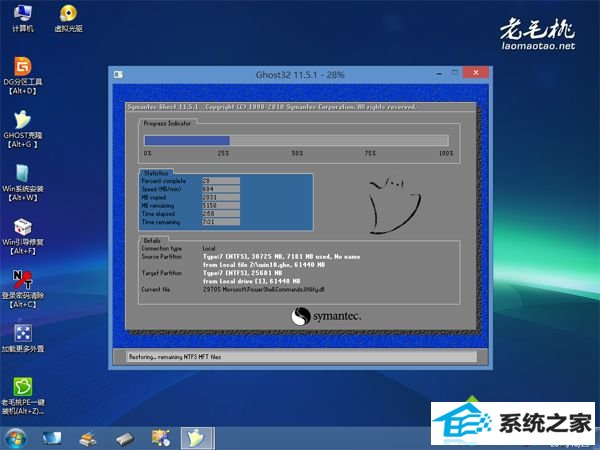Click the monitor icon in taskbar

pos(52,439)
